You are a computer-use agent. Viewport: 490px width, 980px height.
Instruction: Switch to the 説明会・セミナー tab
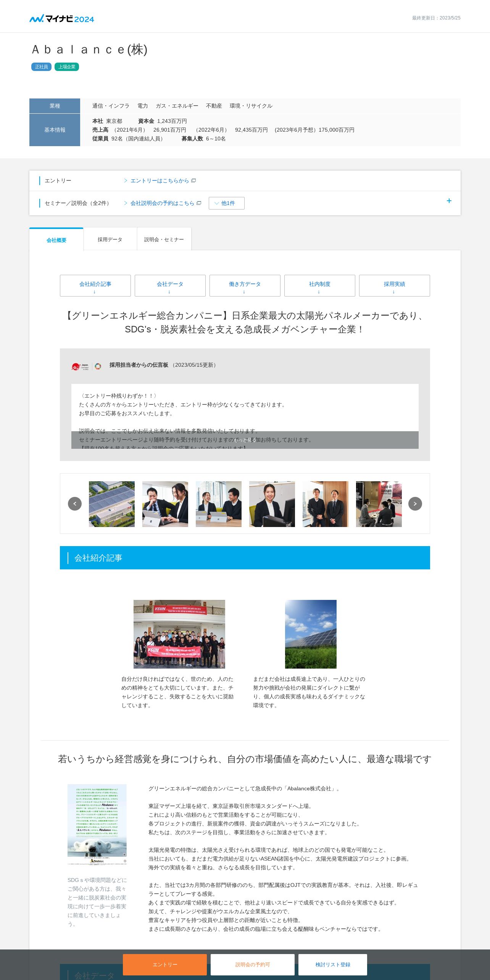click(x=164, y=239)
